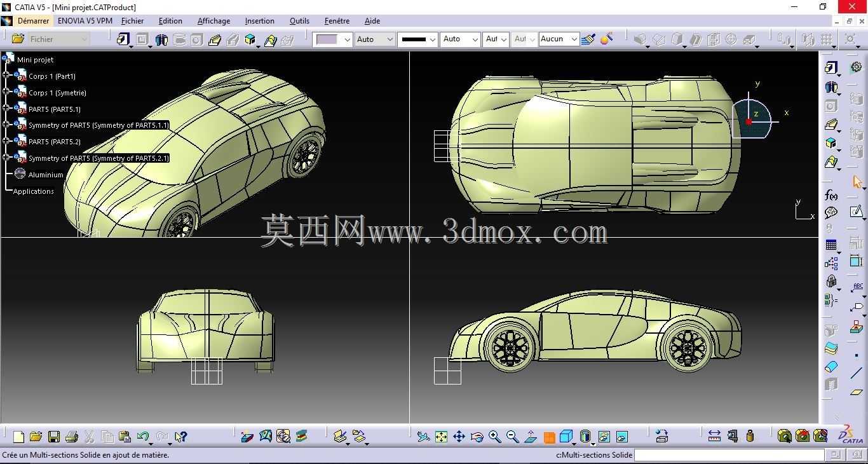Click the command input field in status bar
868x464 pixels.
coord(729,454)
